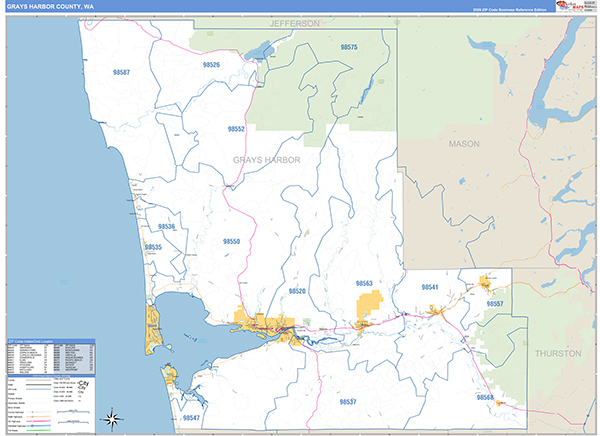Viewport: 600px width, 436px height.
Task: Click the compass rose icon
Action: click(113, 419)
